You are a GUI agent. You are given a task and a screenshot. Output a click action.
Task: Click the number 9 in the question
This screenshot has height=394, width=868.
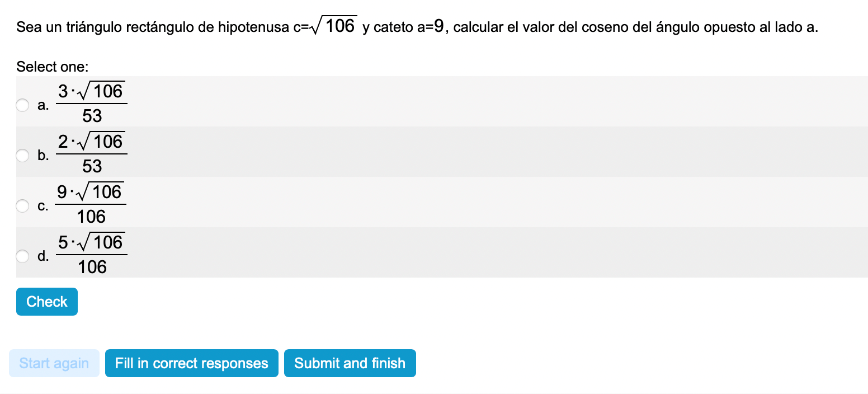[440, 26]
